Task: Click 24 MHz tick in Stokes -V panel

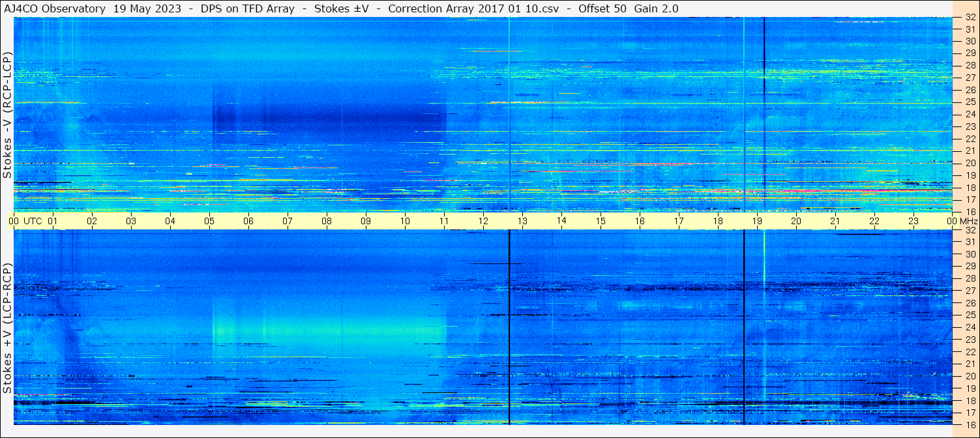Action: (x=970, y=114)
